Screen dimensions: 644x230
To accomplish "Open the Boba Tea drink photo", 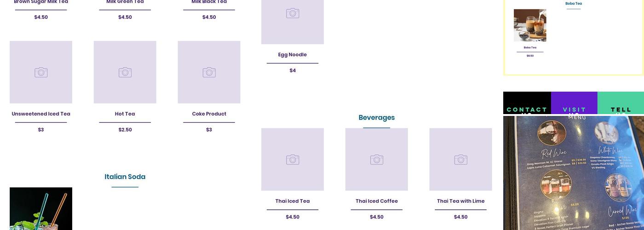I will click(530, 25).
